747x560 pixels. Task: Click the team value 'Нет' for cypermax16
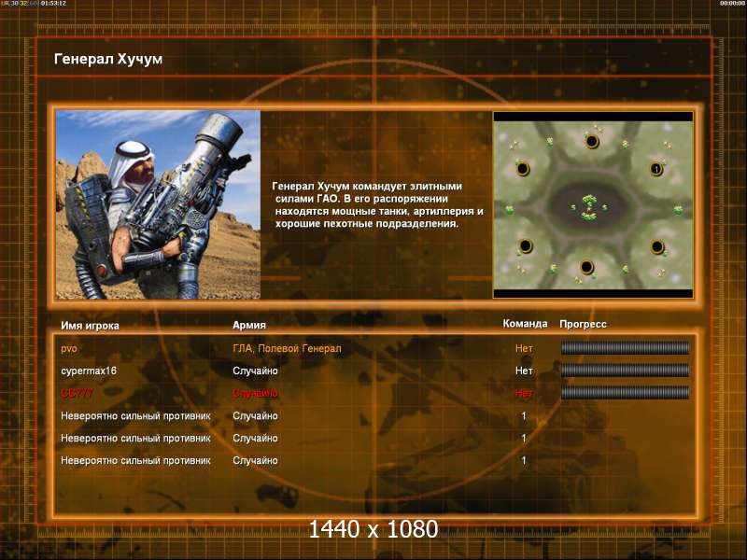(x=524, y=371)
